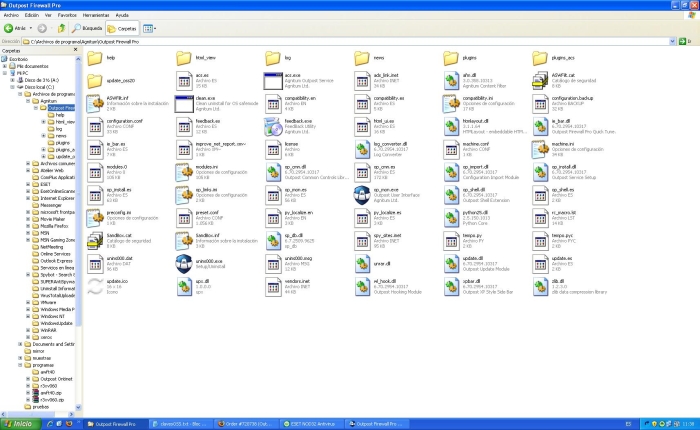
Task: Open the Ver menu
Action: [x=48, y=15]
